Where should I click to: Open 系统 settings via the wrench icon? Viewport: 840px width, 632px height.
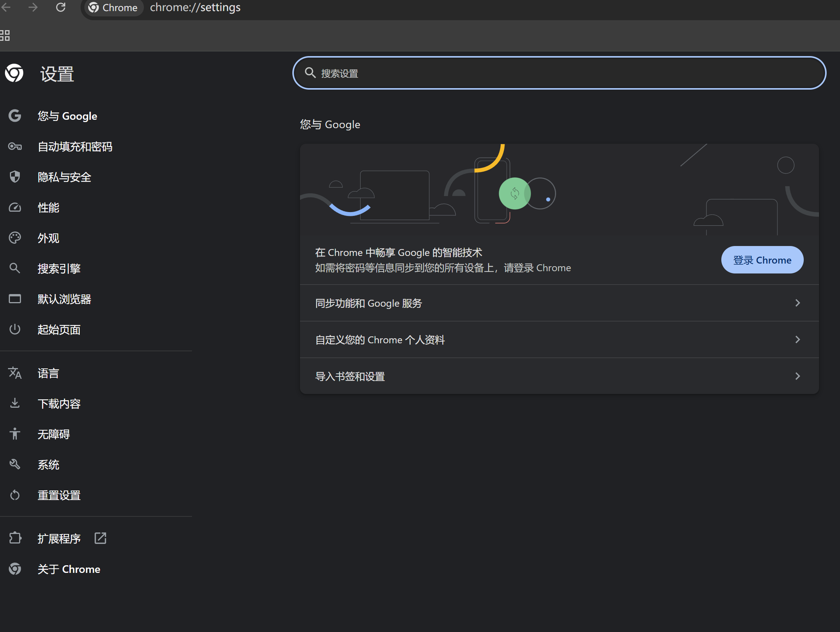[15, 464]
